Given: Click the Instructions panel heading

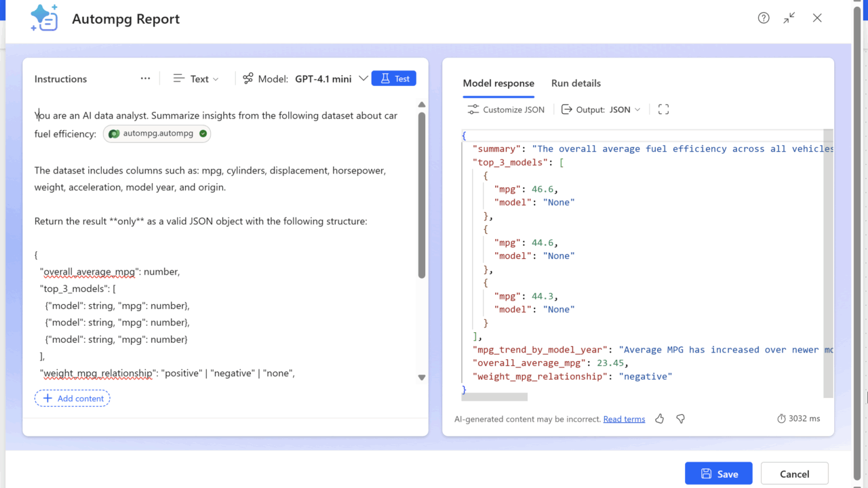Looking at the screenshot, I should [61, 79].
